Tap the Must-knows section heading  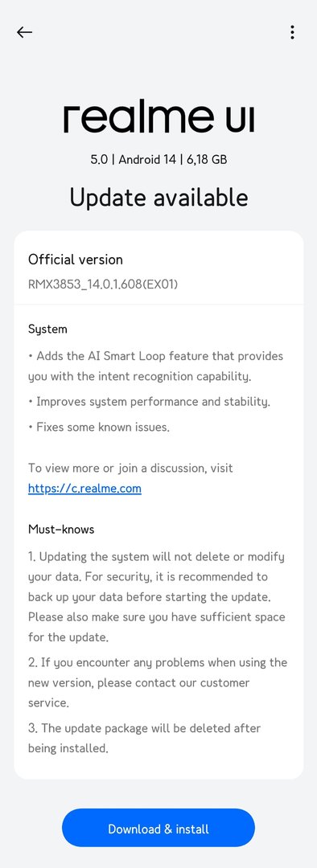point(61,529)
